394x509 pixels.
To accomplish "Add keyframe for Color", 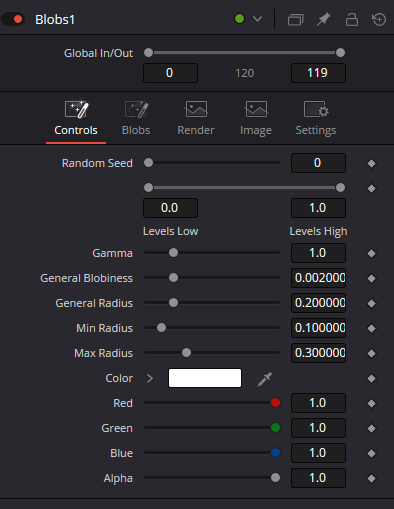I will pyautogui.click(x=371, y=378).
